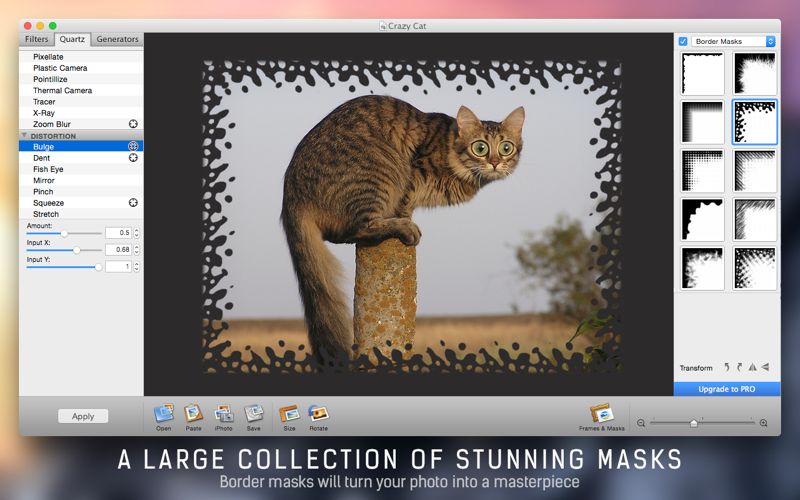Choose the Pointillize filter
800x500 pixels.
81,79
